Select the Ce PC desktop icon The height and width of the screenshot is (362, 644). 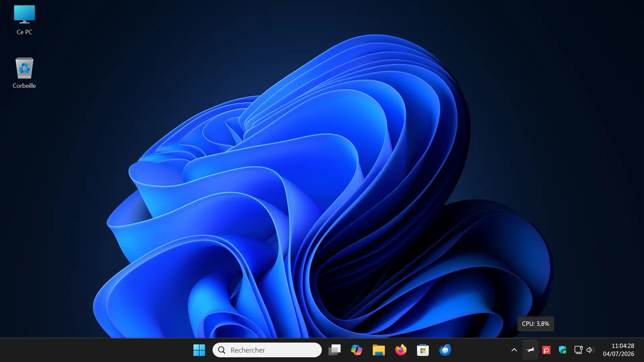(x=24, y=20)
